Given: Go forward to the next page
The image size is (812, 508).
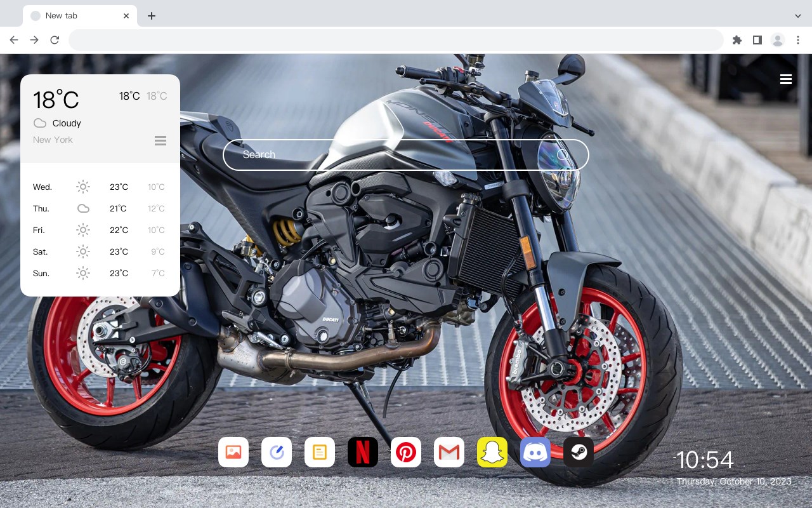Looking at the screenshot, I should [34, 40].
